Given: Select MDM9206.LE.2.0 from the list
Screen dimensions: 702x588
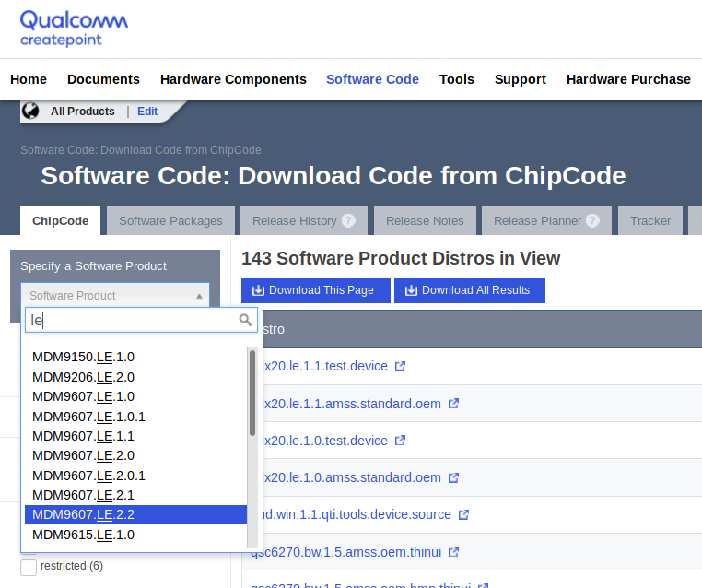Looking at the screenshot, I should pos(135,377).
